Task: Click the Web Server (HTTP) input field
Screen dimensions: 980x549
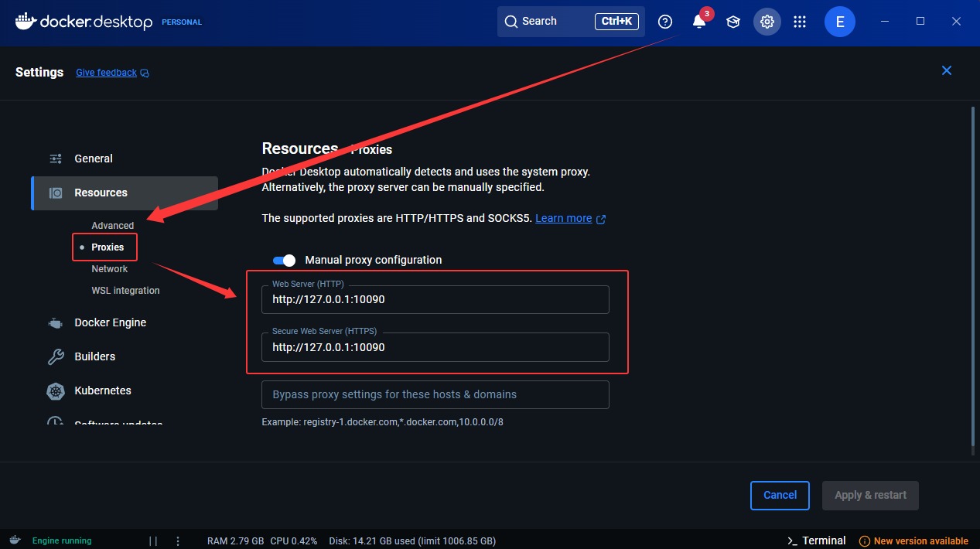Action: point(435,301)
